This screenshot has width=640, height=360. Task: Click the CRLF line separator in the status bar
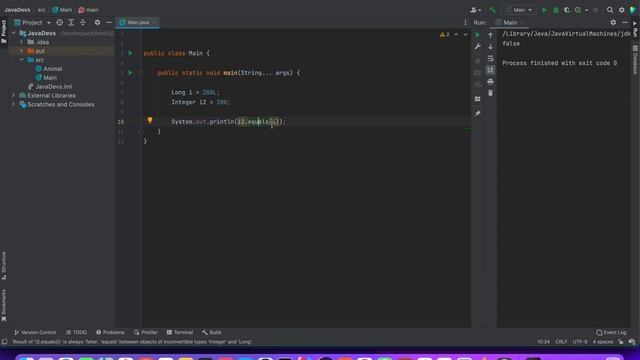561,342
